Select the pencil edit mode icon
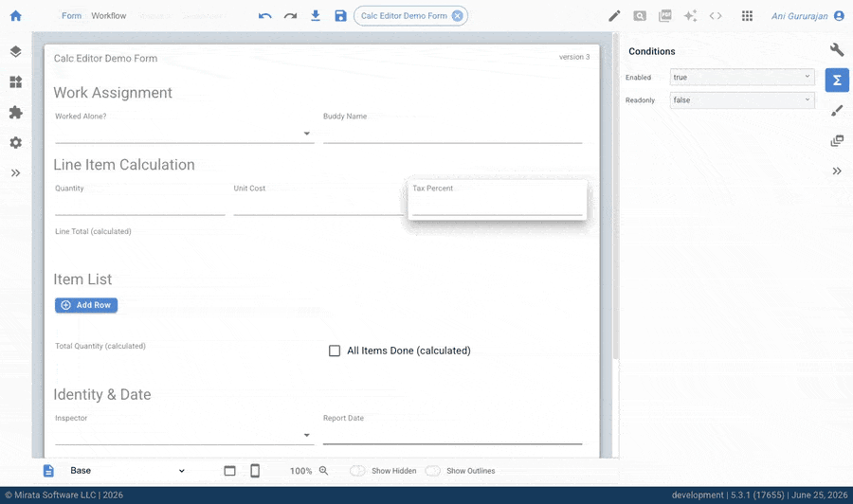Screen dimensions: 853x504 coord(614,16)
